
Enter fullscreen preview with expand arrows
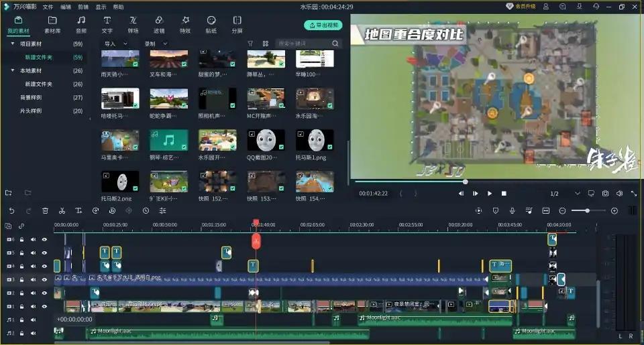pyautogui.click(x=634, y=193)
